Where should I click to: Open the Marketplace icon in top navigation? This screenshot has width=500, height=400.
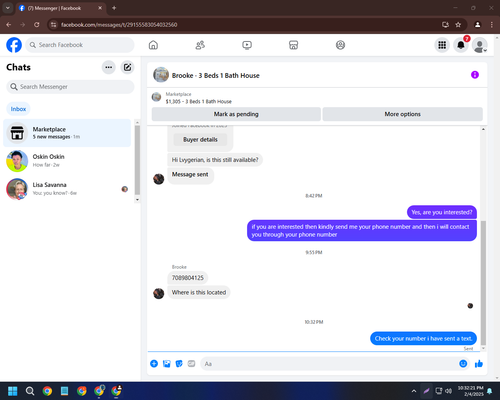(293, 45)
